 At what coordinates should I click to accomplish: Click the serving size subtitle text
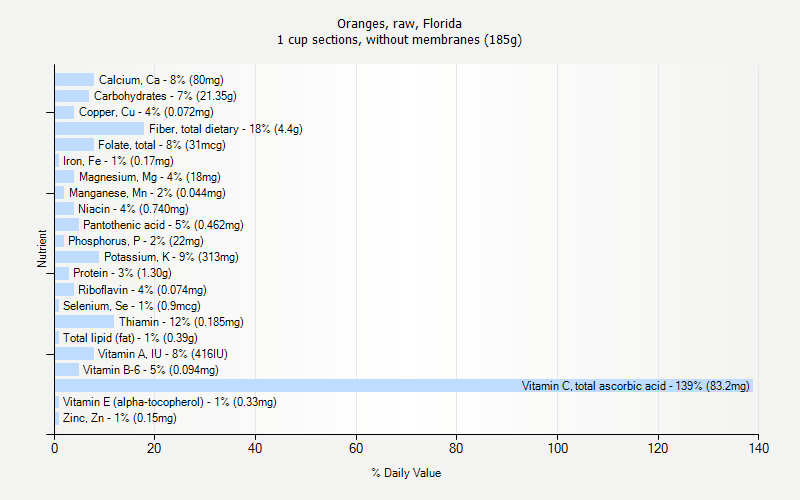point(399,40)
